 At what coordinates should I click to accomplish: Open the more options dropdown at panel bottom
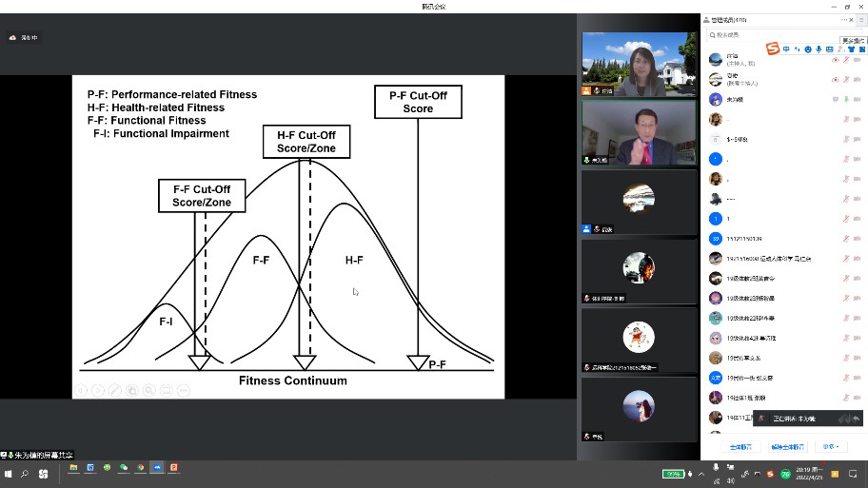tap(833, 446)
